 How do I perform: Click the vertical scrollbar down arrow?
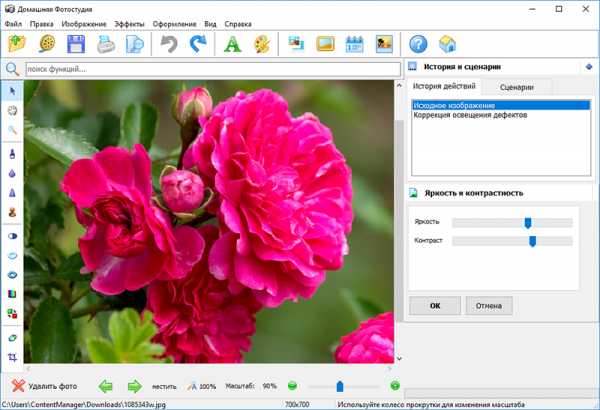(x=399, y=359)
